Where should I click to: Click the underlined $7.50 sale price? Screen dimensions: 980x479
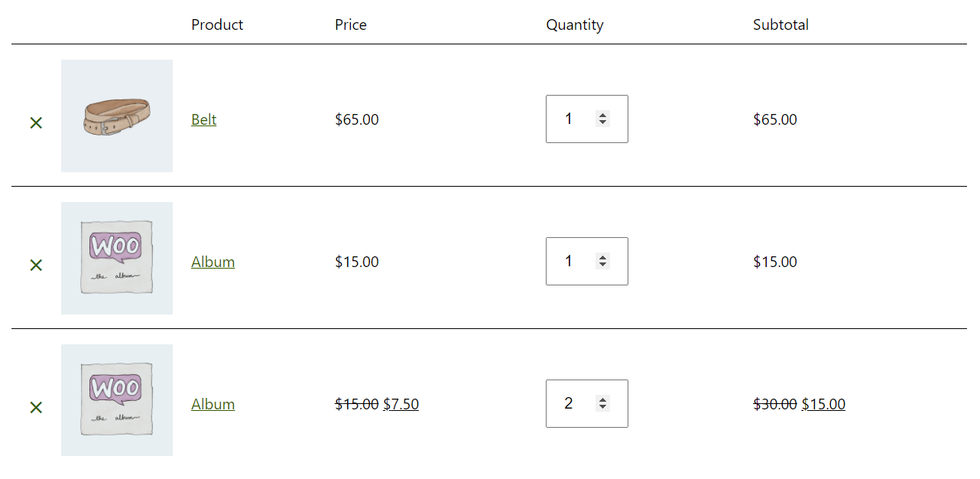point(401,404)
